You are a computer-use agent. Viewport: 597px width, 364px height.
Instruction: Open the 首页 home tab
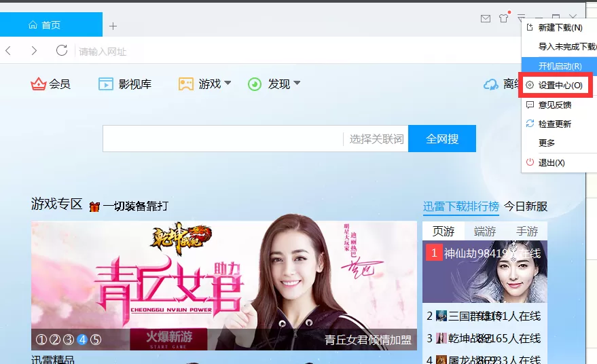click(x=51, y=24)
